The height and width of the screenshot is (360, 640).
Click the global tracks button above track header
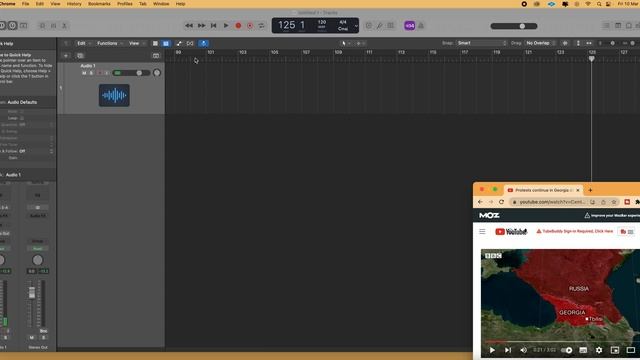point(156,56)
